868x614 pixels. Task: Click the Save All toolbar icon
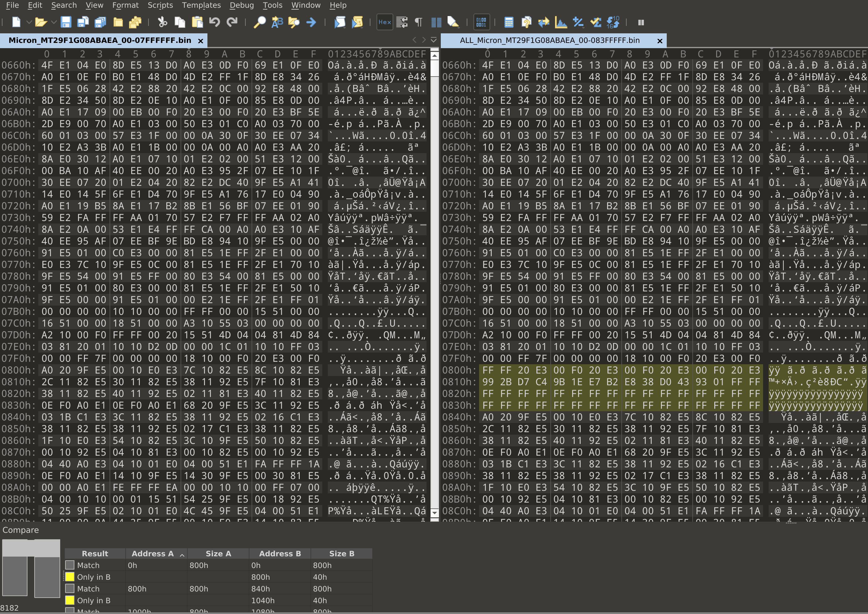(x=100, y=22)
